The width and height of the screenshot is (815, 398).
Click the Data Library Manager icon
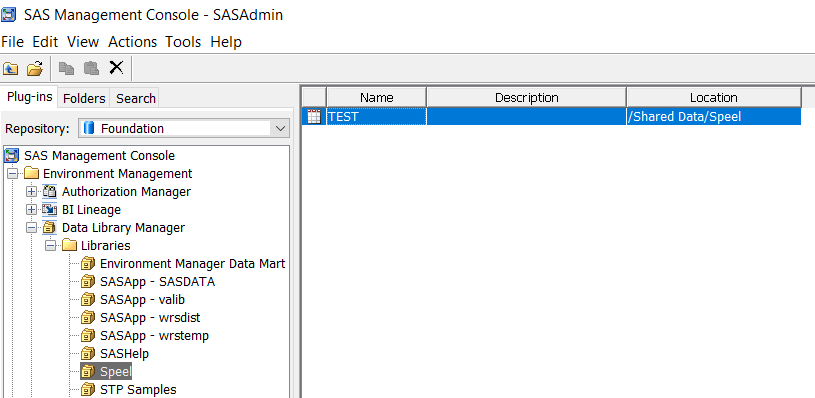[x=50, y=228]
